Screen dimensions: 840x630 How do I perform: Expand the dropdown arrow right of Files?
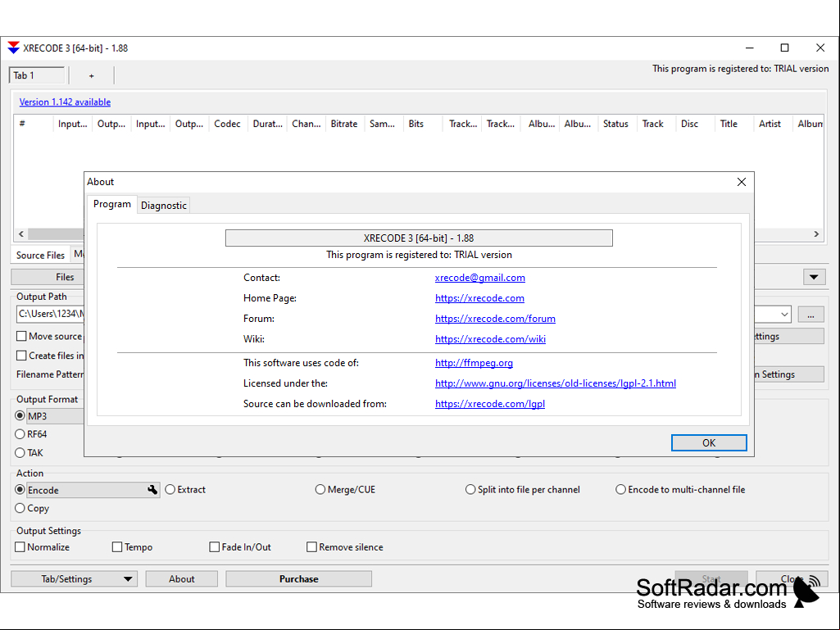tap(814, 277)
